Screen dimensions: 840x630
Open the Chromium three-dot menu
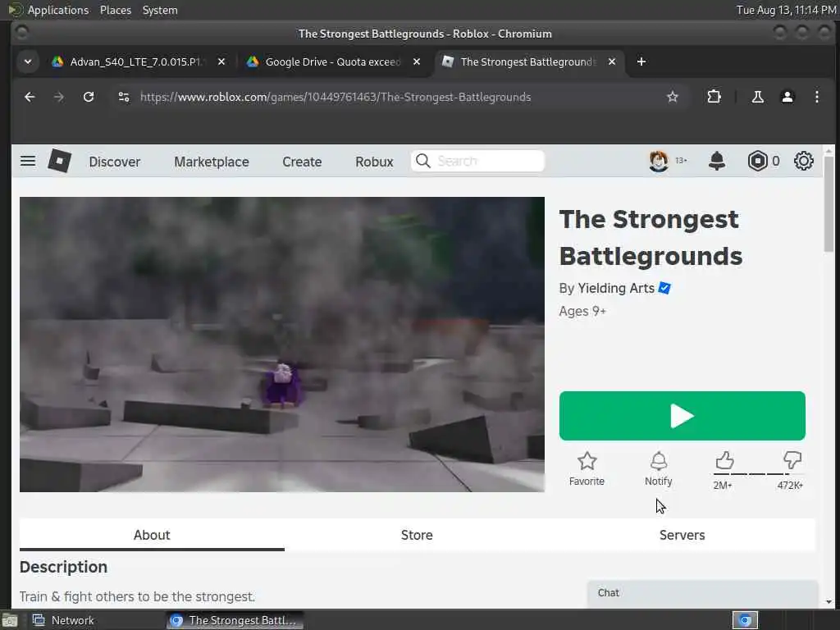click(x=816, y=97)
